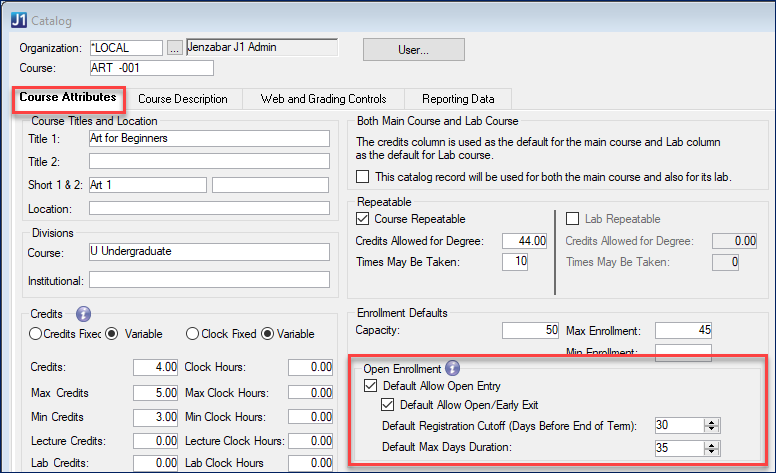This screenshot has width=776, height=473.
Task: Increase Default Registration Cutoff days with up arrow
Action: [710, 421]
